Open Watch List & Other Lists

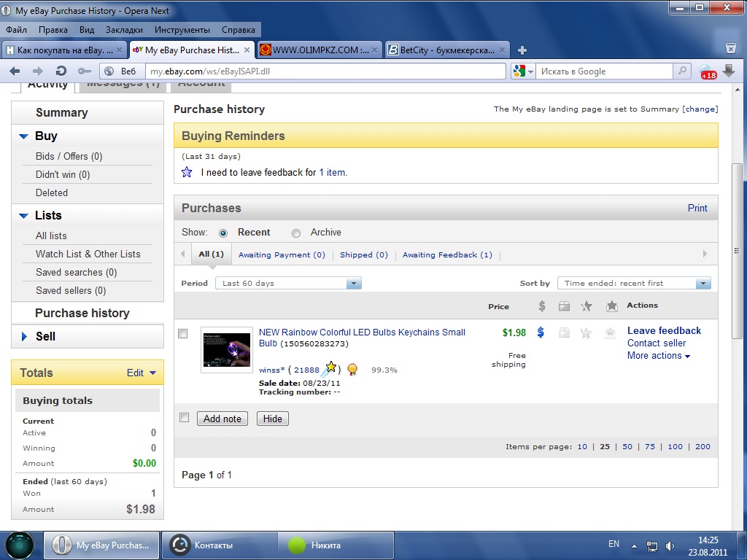coord(88,254)
